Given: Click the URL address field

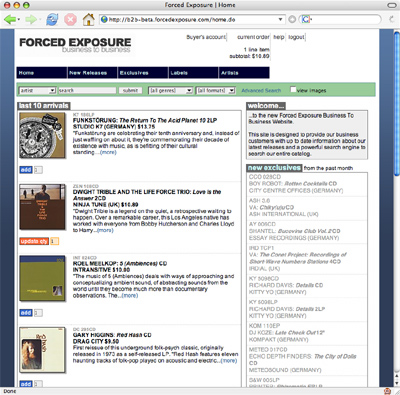Looking at the screenshot, I should [x=193, y=20].
